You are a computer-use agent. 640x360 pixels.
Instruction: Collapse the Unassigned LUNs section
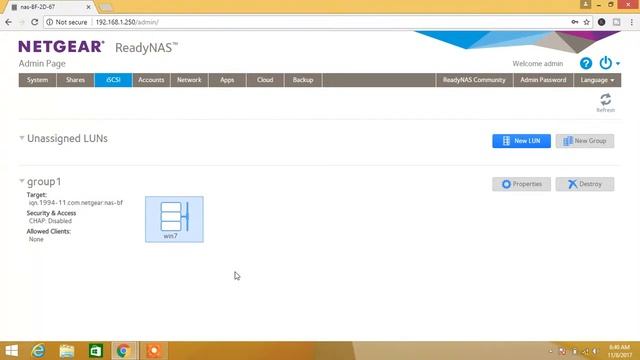coord(22,138)
